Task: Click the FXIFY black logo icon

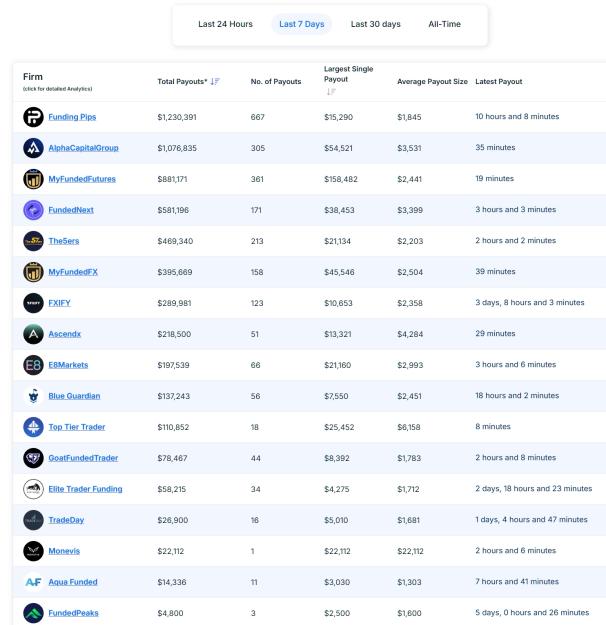Action: [x=33, y=303]
